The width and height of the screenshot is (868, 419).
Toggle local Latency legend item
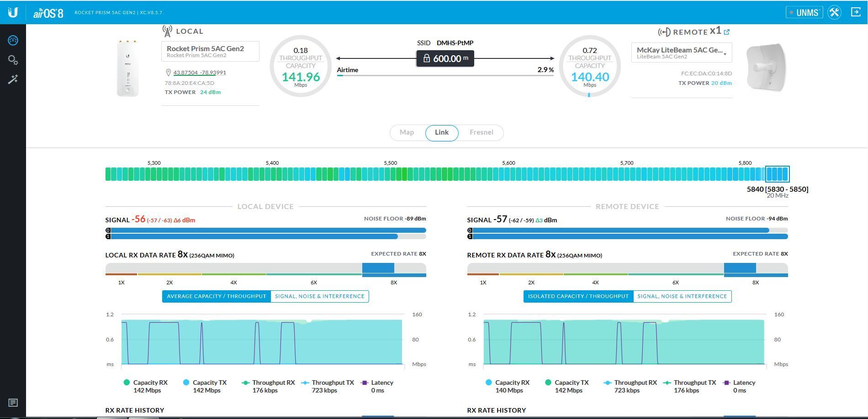pos(377,386)
